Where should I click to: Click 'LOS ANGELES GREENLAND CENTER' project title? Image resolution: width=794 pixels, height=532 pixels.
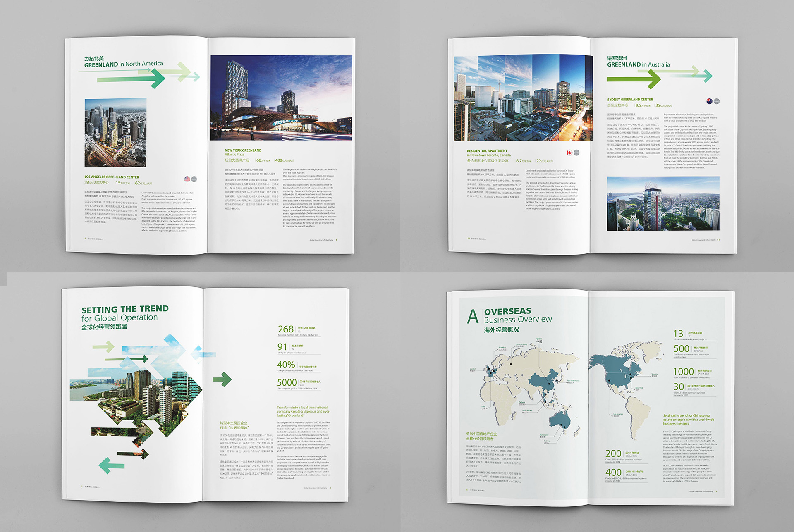coord(112,177)
